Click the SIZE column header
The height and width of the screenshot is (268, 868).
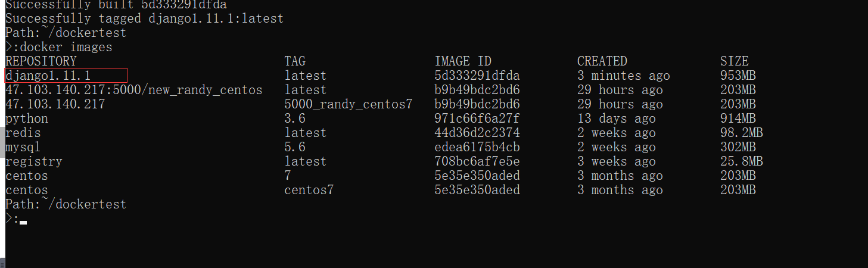coord(734,61)
